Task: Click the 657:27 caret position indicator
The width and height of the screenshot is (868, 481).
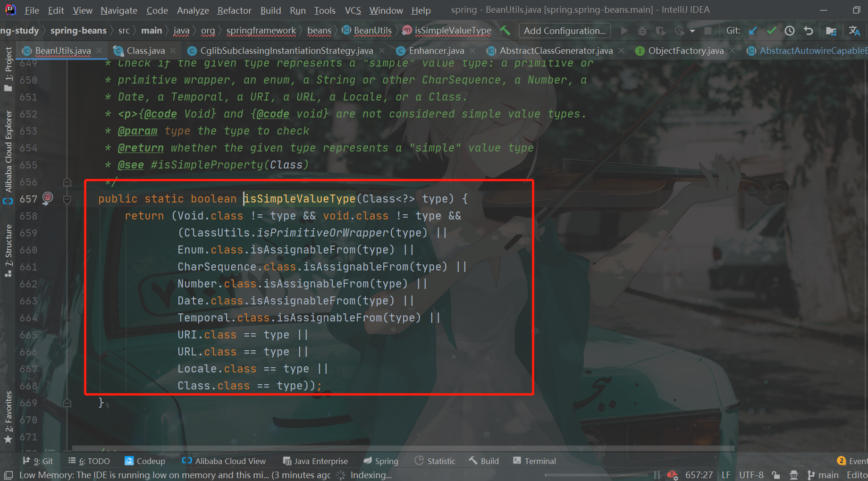Action: [699, 475]
